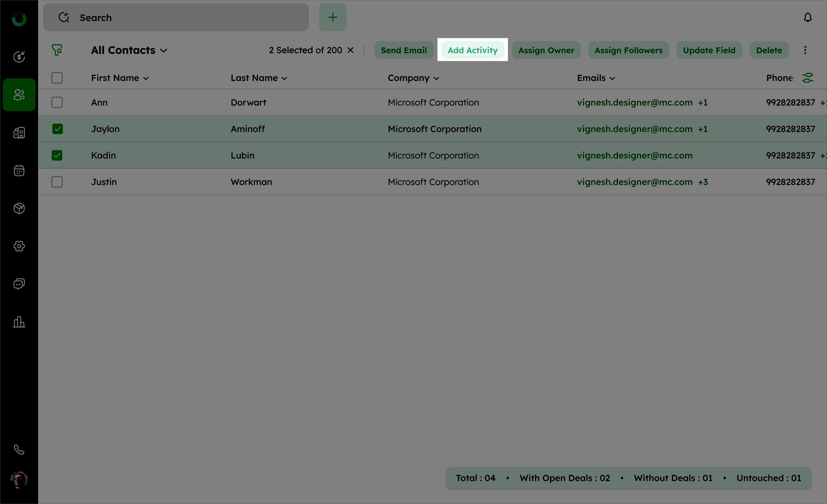Click the phone dialer icon in sidebar

tap(19, 449)
